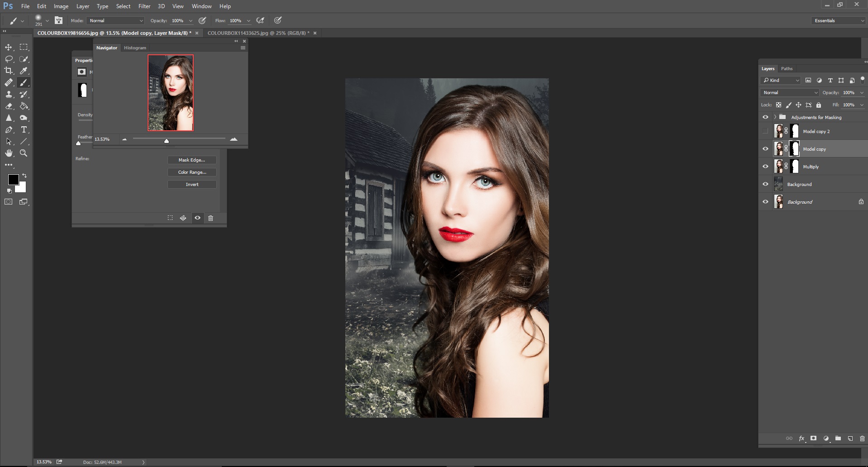Screen dimensions: 868x467
Task: Select the Zoom tool in toolbar
Action: point(24,153)
